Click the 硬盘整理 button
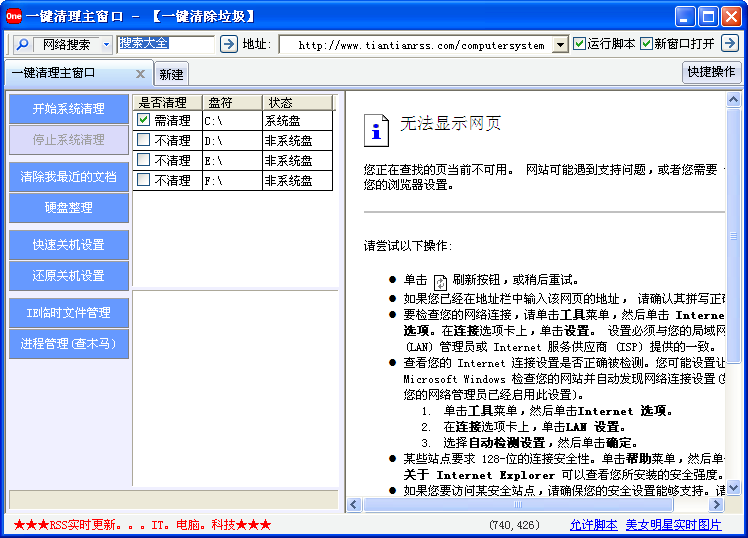This screenshot has width=748, height=538. coord(69,208)
